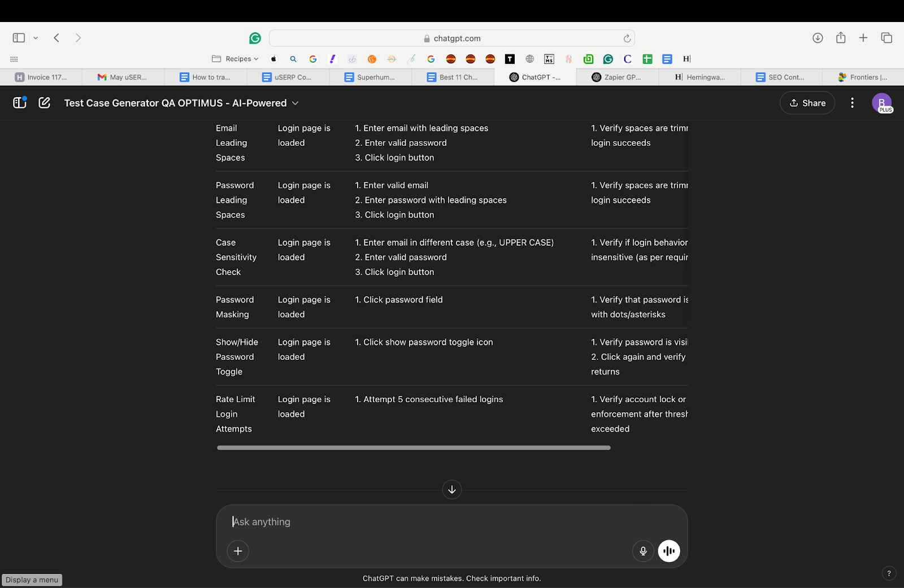Switch to the Zapier GP... tab
Image resolution: width=904 pixels, height=588 pixels.
coord(618,77)
